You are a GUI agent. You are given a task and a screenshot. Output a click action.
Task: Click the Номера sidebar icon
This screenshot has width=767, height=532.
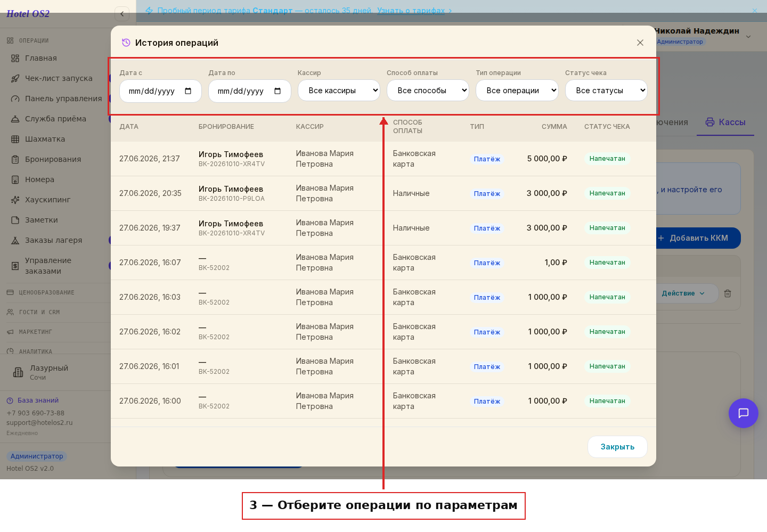click(x=15, y=179)
